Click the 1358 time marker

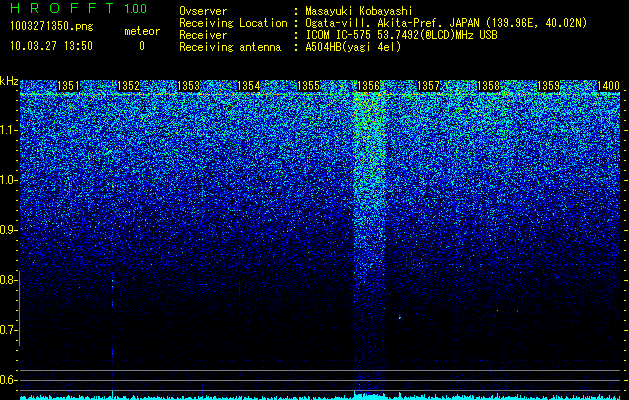[488, 86]
